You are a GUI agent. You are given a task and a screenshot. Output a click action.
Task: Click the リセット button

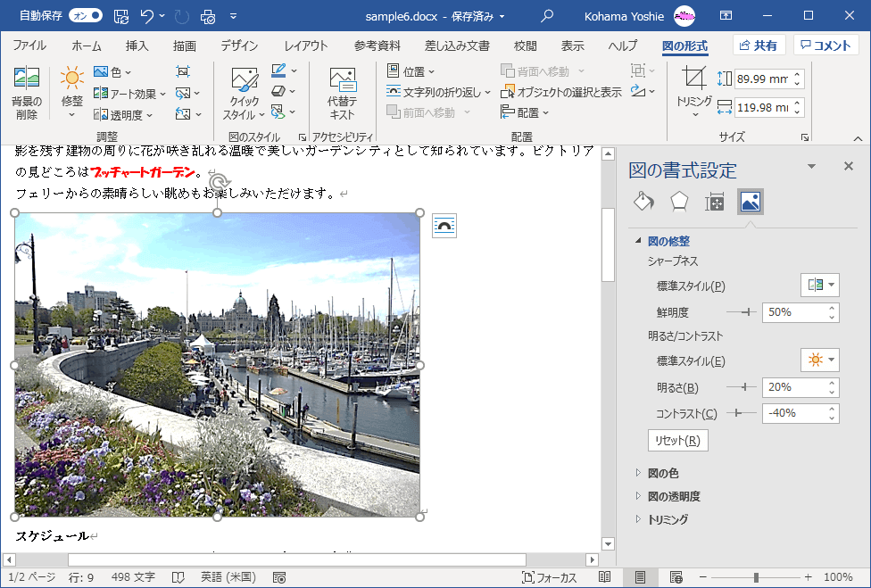pyautogui.click(x=677, y=441)
